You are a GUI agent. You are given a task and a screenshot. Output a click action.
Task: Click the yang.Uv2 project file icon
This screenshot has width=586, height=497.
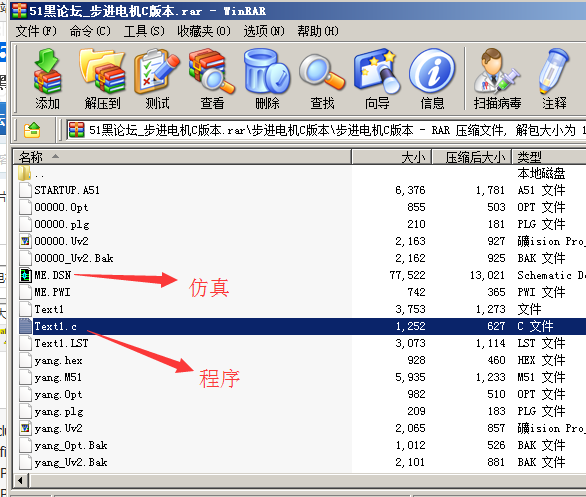(x=25, y=428)
